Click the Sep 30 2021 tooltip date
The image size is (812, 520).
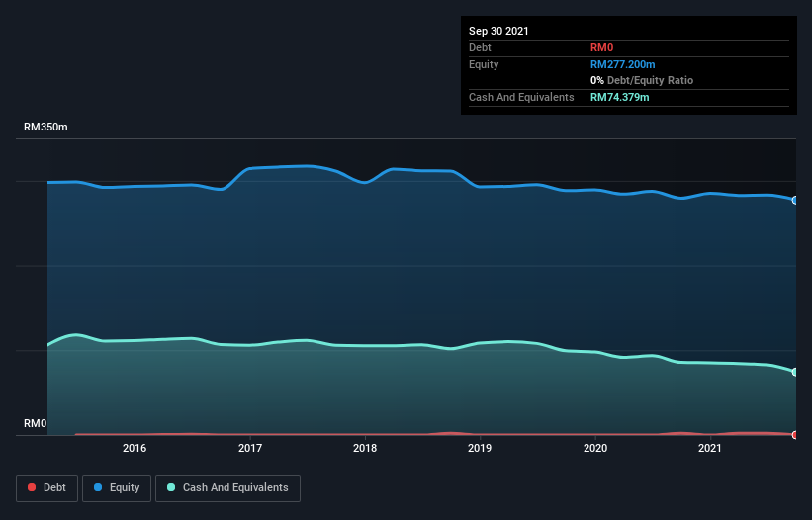498,31
